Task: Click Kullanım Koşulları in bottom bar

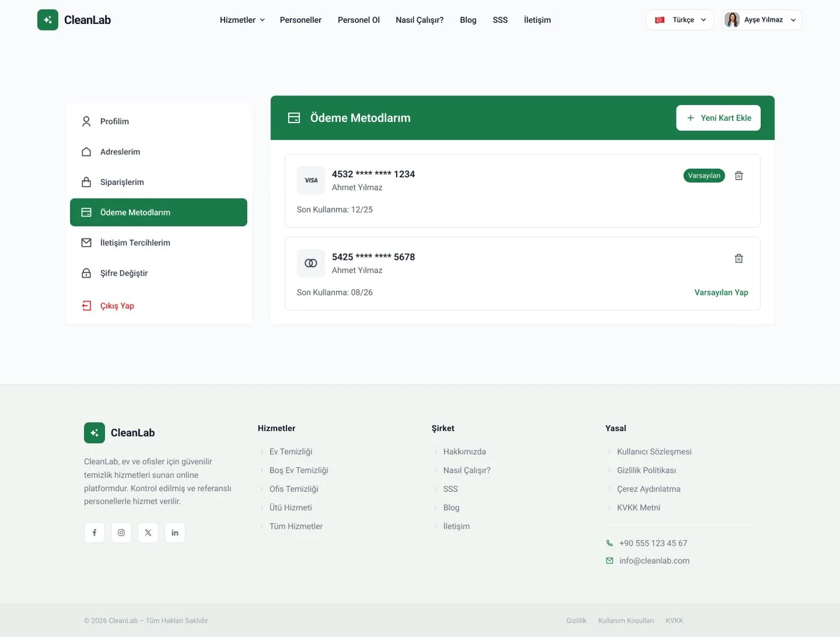Action: [626, 621]
